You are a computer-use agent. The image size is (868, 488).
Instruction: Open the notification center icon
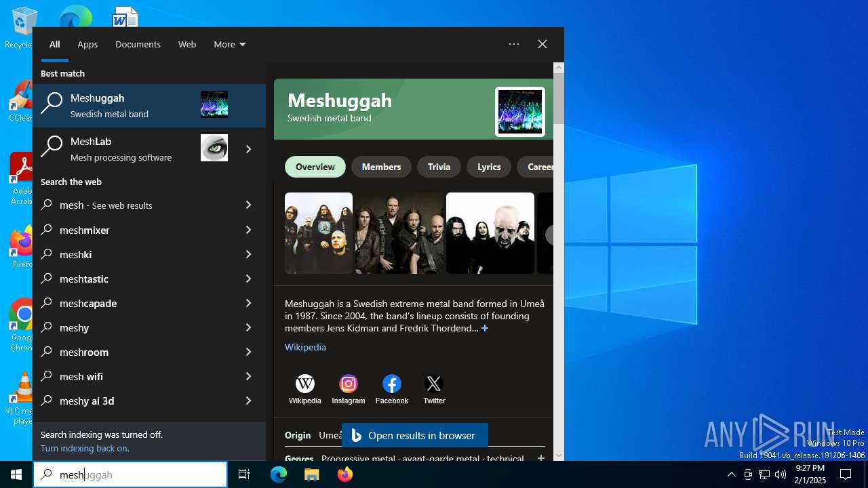(x=846, y=474)
